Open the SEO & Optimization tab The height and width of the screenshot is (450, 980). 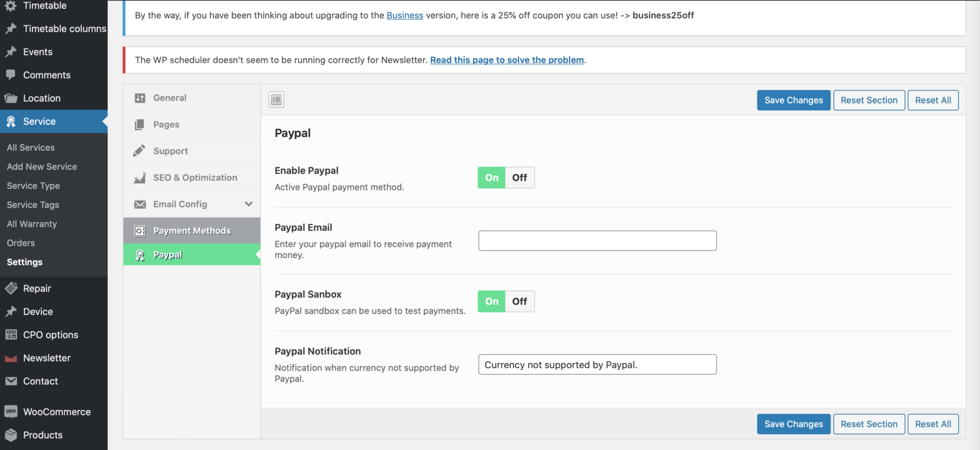[195, 178]
